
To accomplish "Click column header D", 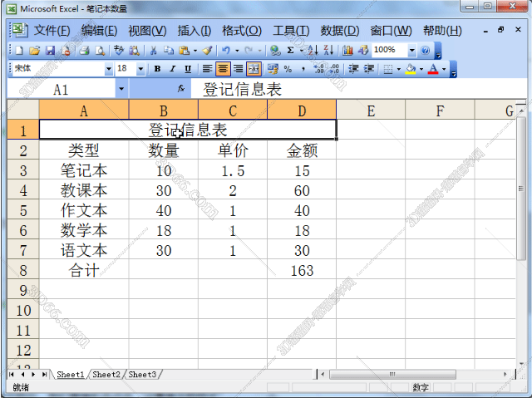I will (x=301, y=111).
